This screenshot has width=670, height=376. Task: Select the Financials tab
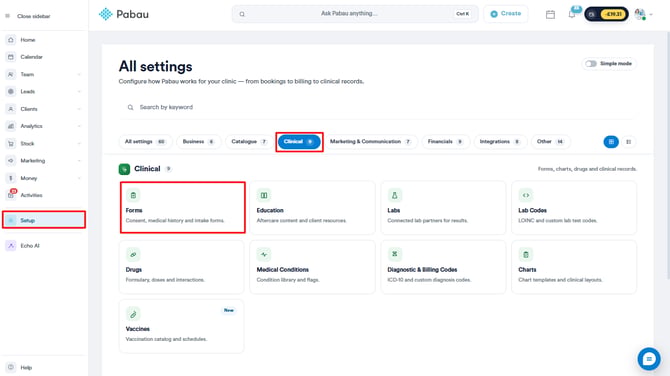(446, 141)
